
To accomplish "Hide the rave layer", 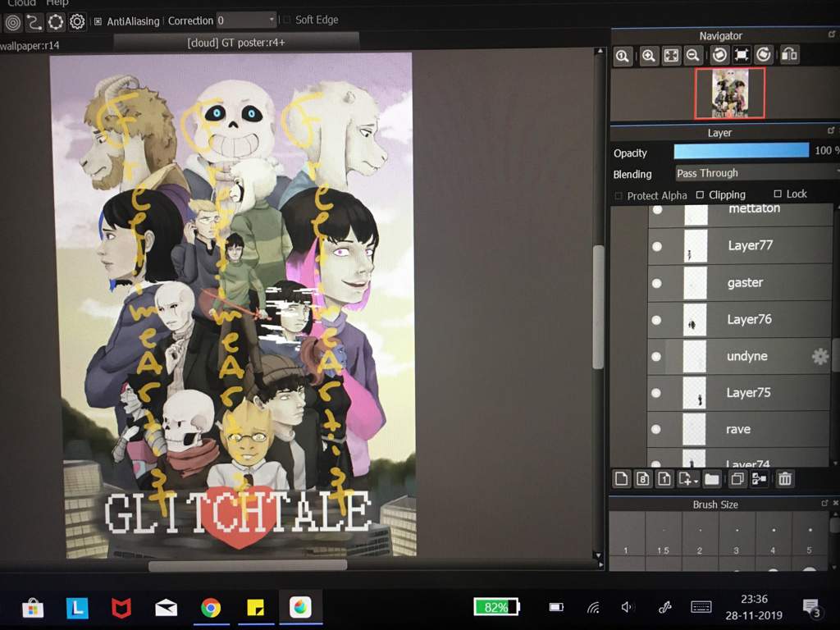I will [x=655, y=429].
